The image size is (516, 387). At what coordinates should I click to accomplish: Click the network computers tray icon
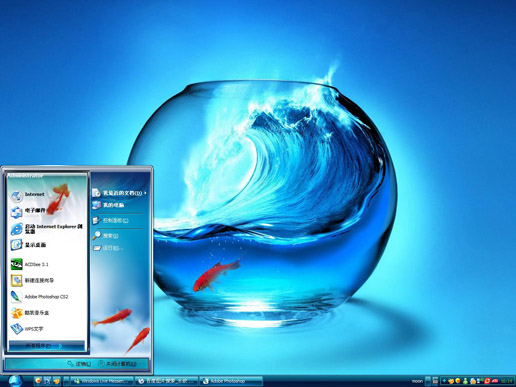[479, 381]
